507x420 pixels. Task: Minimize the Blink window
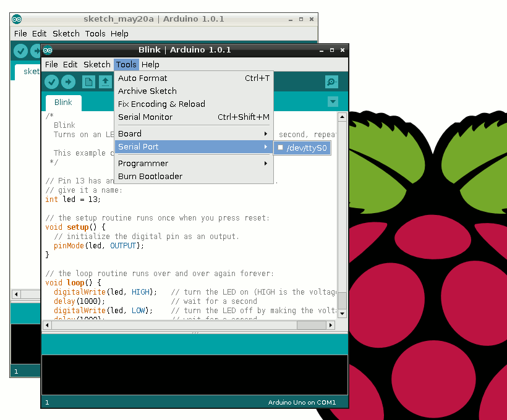322,51
